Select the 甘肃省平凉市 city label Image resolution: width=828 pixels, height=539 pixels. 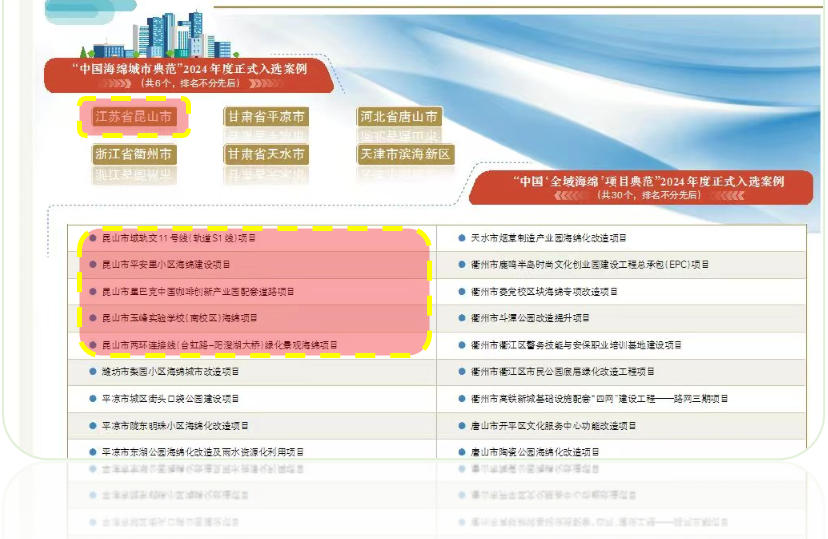266,117
